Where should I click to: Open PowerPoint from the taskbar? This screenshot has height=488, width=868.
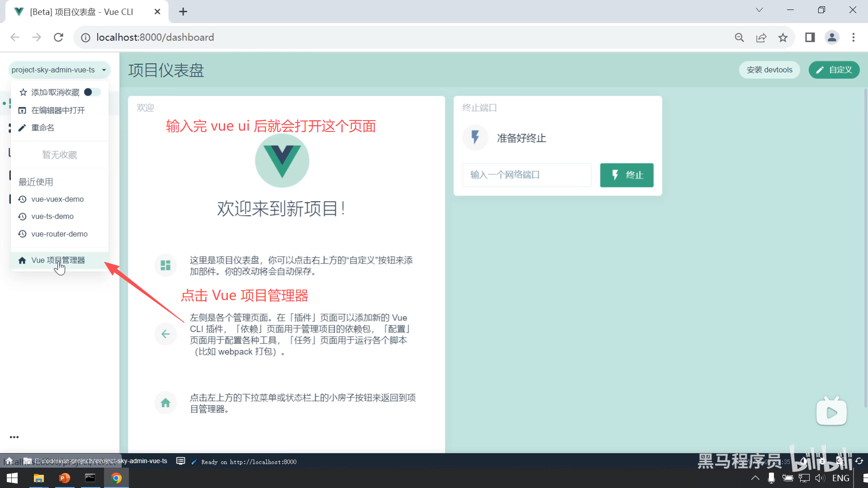tap(65, 478)
